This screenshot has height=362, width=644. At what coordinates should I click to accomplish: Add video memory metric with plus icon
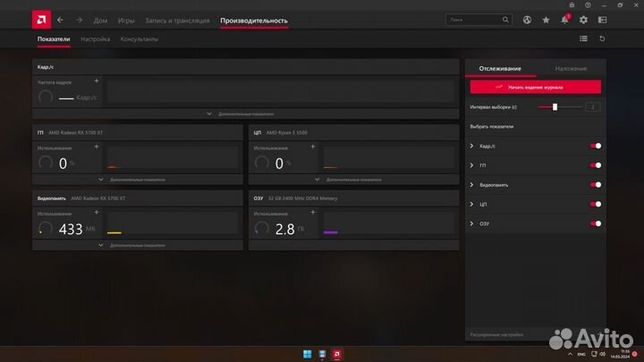(x=97, y=212)
